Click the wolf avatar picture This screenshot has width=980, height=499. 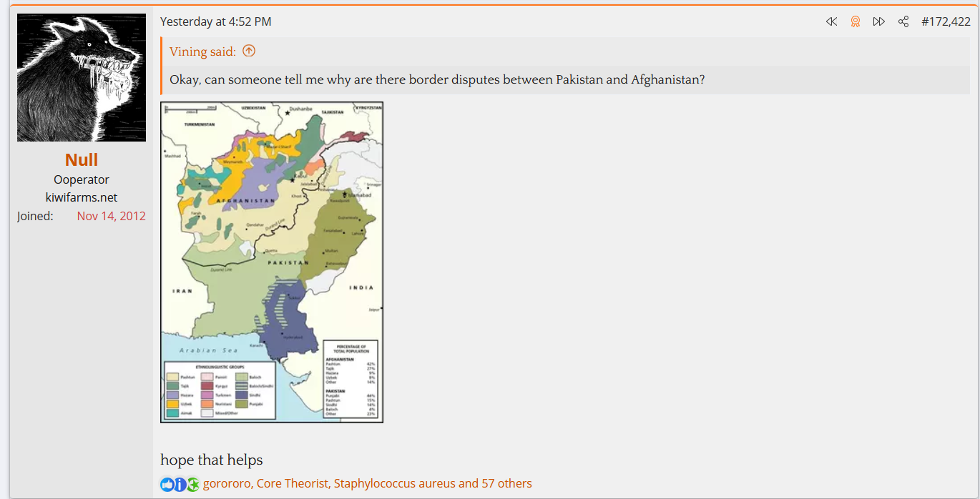coord(82,77)
